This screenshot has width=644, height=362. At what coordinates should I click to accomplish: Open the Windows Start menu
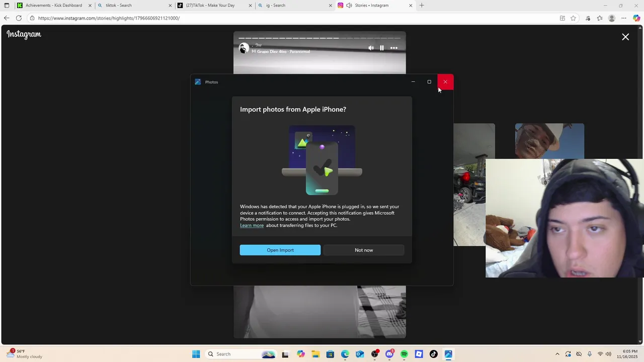pos(196,354)
